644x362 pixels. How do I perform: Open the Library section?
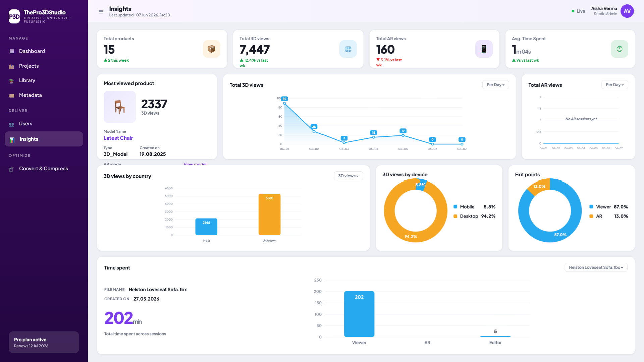point(44,80)
